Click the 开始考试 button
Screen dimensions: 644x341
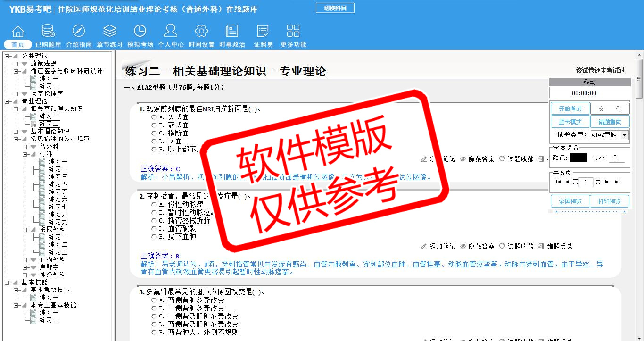click(570, 108)
